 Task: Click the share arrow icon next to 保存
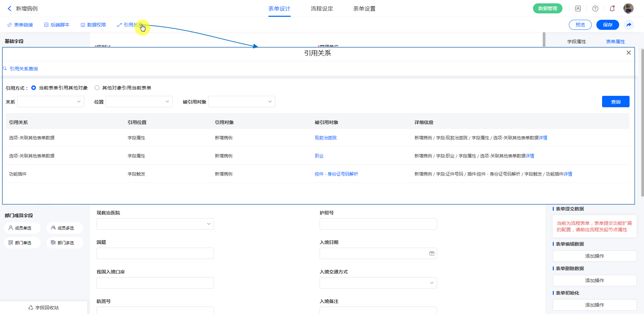629,25
